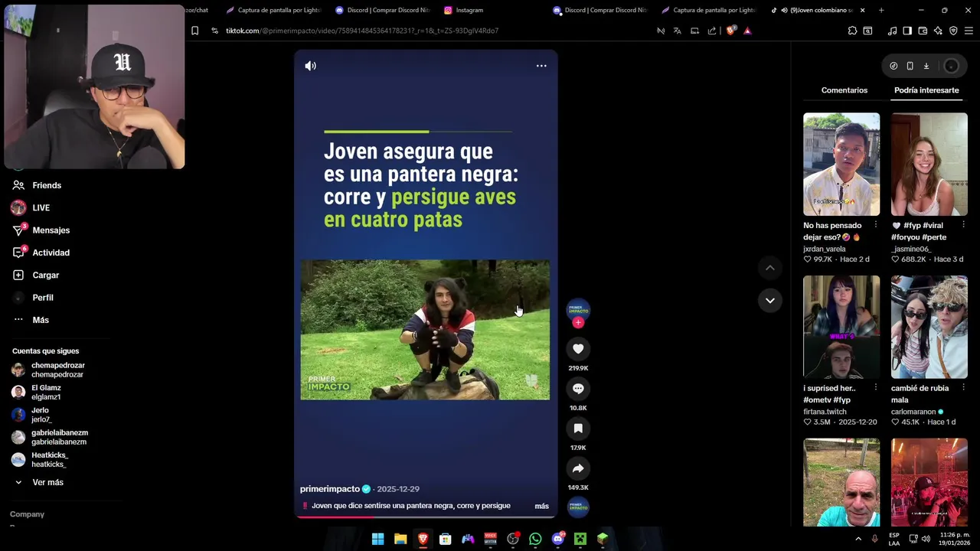Open options for "cambié de rubia mala" video
980x551 pixels.
[x=963, y=387]
